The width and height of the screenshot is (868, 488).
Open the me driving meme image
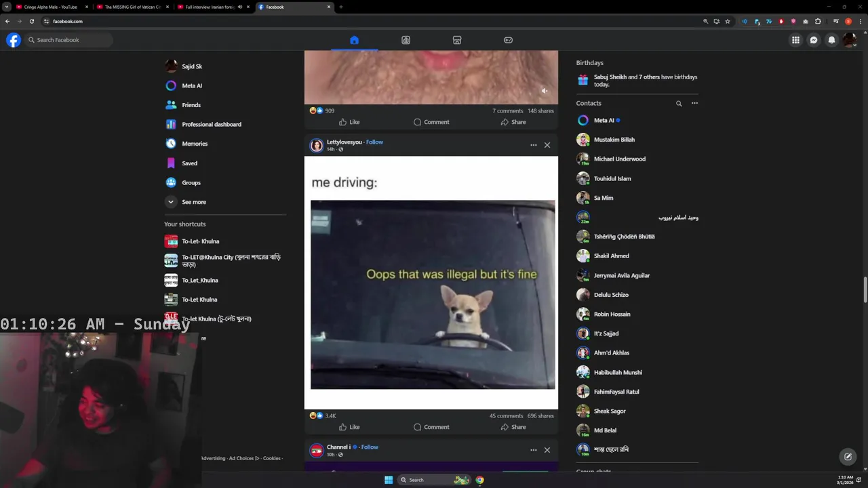pos(431,283)
